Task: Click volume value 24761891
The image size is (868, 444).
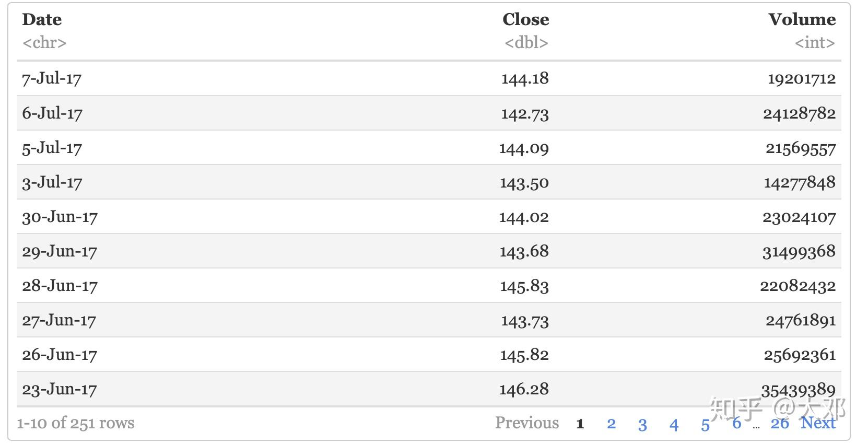Action: pos(800,320)
